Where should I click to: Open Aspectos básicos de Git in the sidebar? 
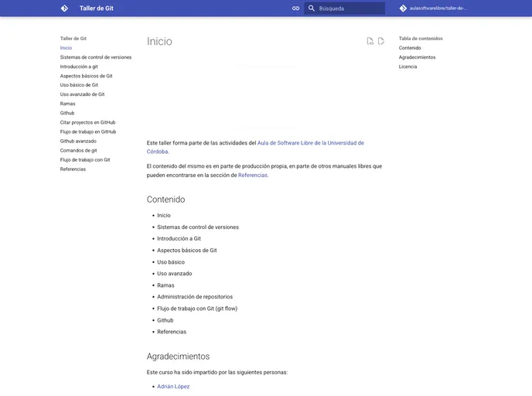pos(86,76)
